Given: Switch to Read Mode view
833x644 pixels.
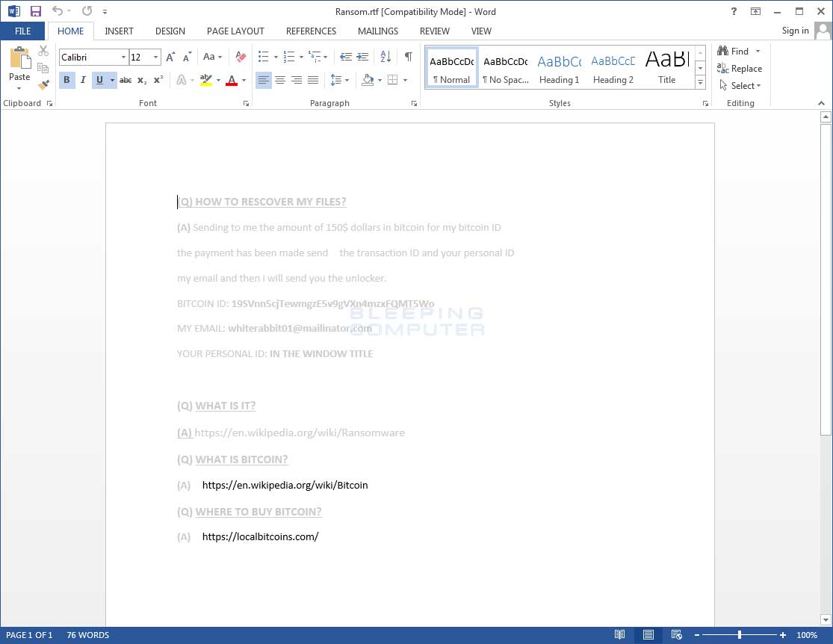Looking at the screenshot, I should coord(619,634).
